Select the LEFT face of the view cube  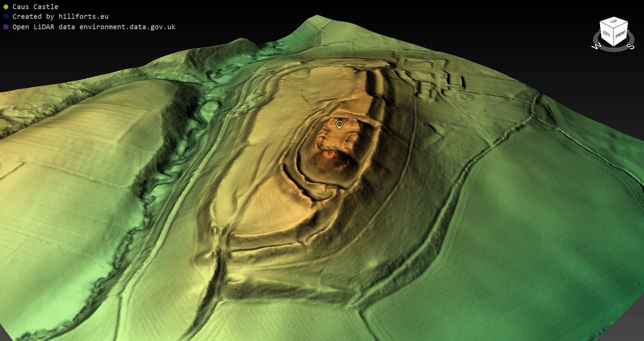606,34
